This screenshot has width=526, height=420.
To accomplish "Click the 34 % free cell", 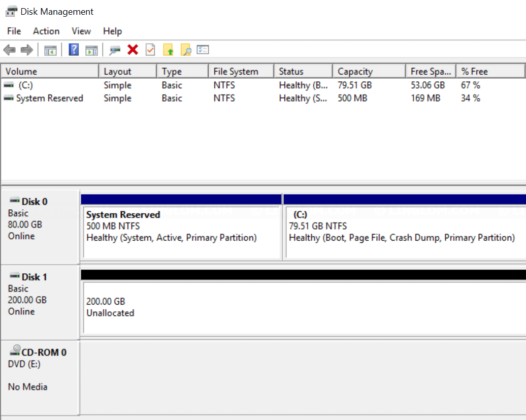I will pos(471,99).
